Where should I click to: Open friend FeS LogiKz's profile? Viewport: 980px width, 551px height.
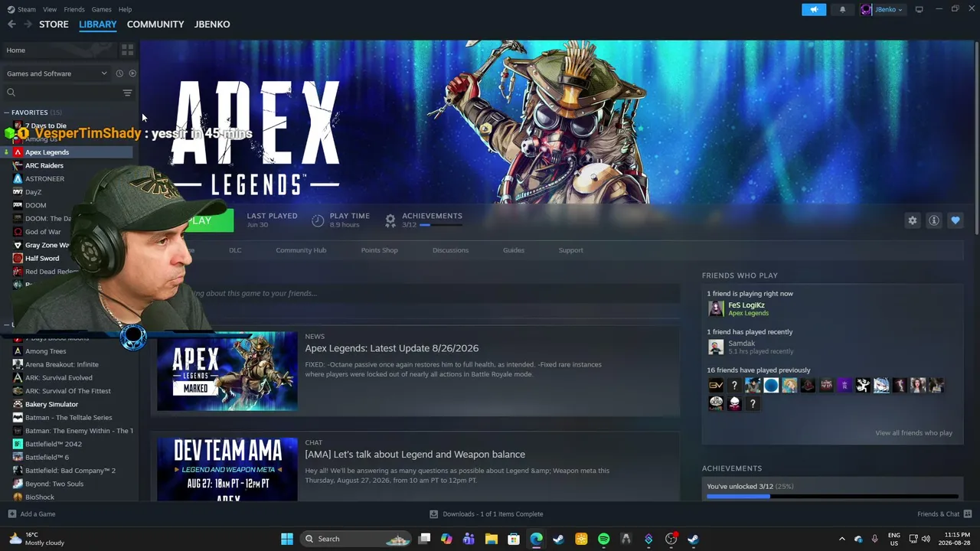coord(746,305)
